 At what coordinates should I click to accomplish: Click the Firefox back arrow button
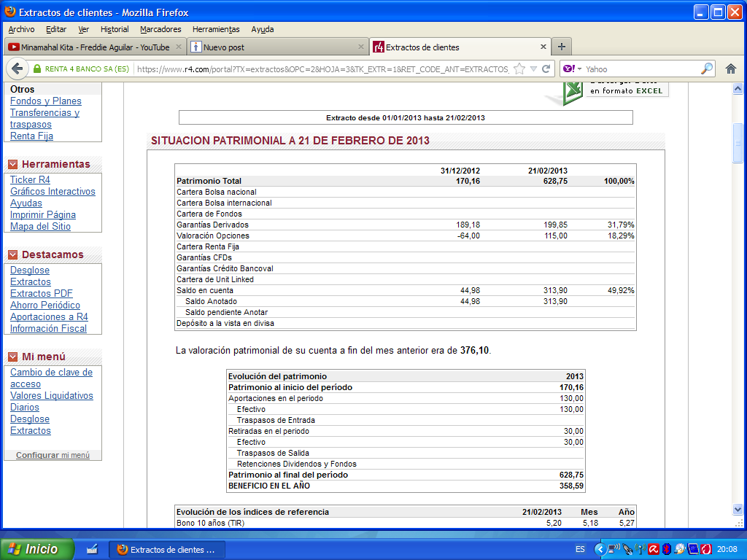tap(17, 69)
